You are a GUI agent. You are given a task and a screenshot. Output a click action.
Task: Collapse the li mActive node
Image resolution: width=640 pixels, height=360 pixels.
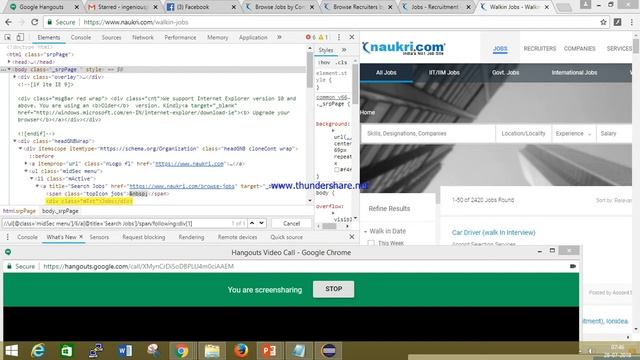click(31, 178)
